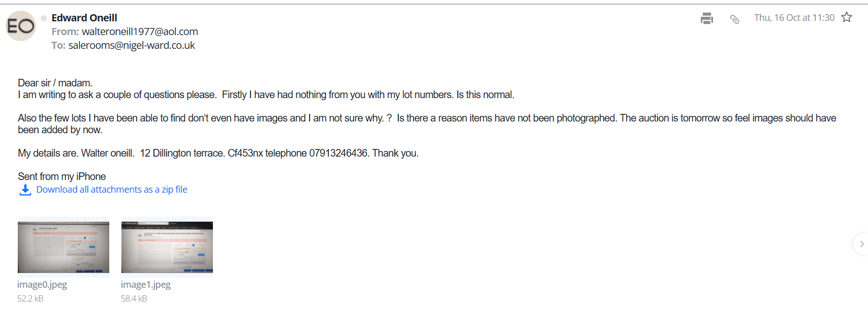Click the To address salerooms@nigel-ward.co.uk

tap(132, 45)
